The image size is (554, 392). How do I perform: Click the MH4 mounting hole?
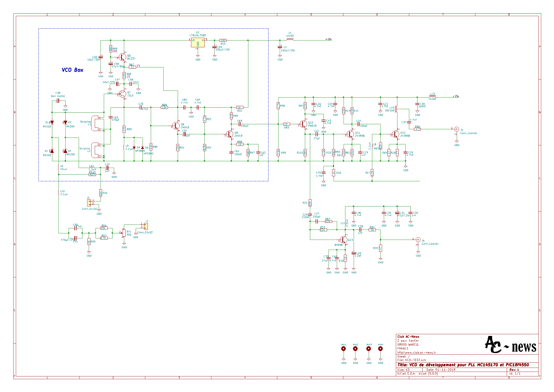[x=380, y=349]
